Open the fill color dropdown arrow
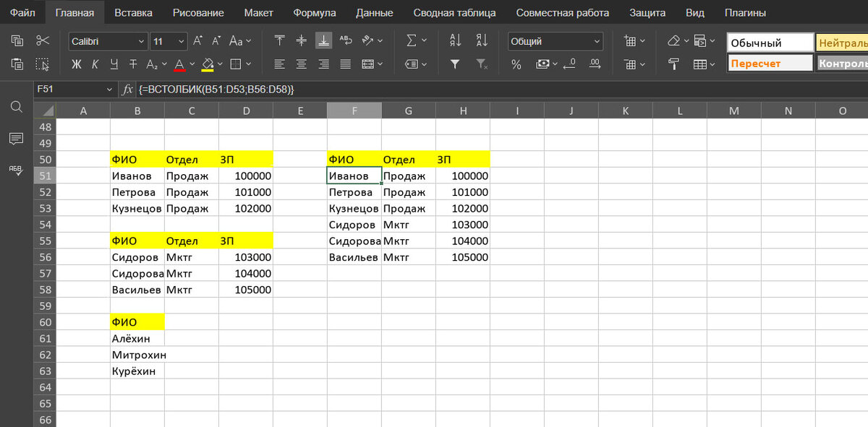Viewport: 868px width, 427px height. (221, 64)
